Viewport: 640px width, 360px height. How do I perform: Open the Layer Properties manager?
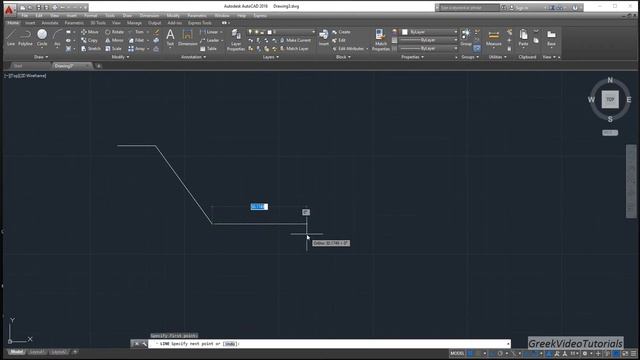(x=236, y=40)
